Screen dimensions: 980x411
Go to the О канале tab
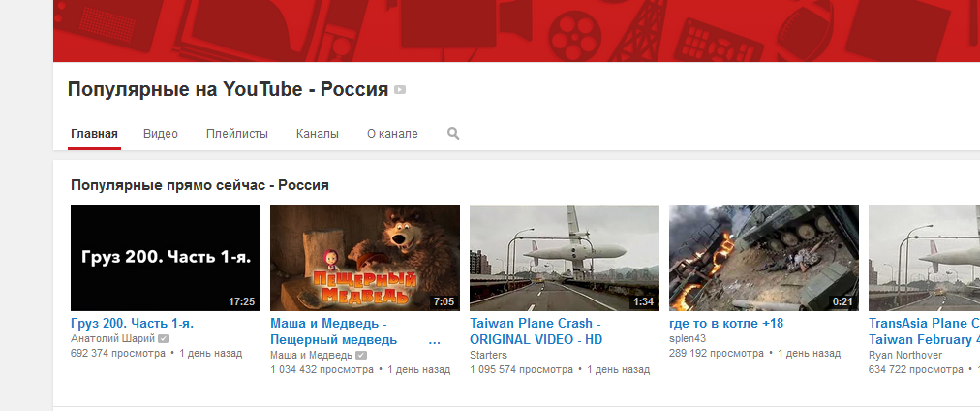click(392, 133)
